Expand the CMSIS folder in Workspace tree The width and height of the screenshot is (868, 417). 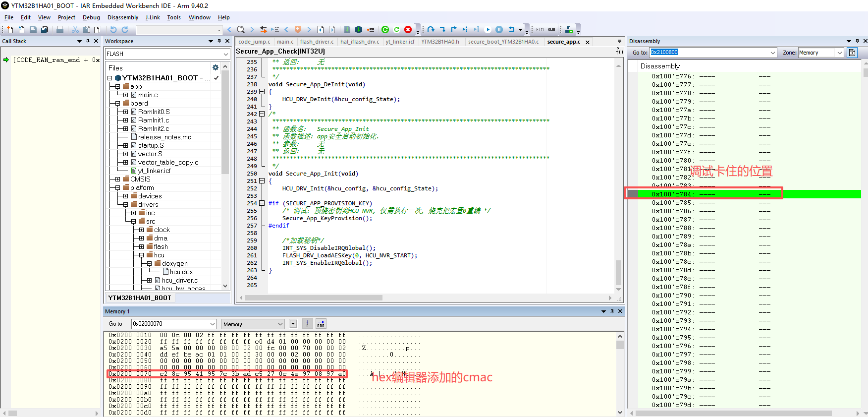pyautogui.click(x=117, y=179)
